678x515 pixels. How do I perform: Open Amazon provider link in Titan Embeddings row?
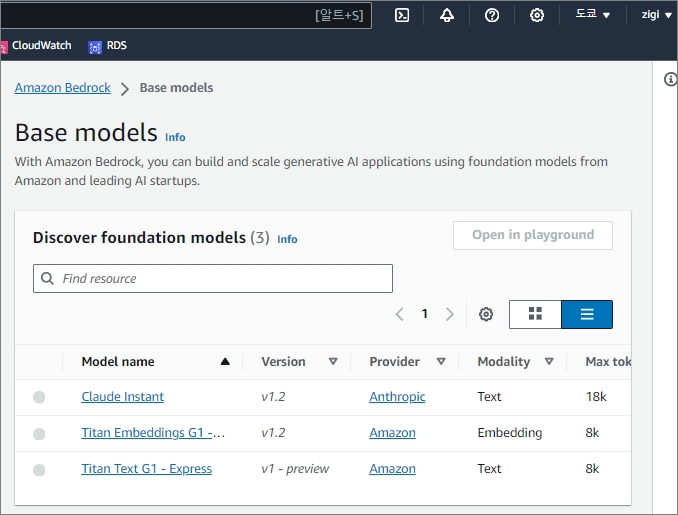click(392, 432)
